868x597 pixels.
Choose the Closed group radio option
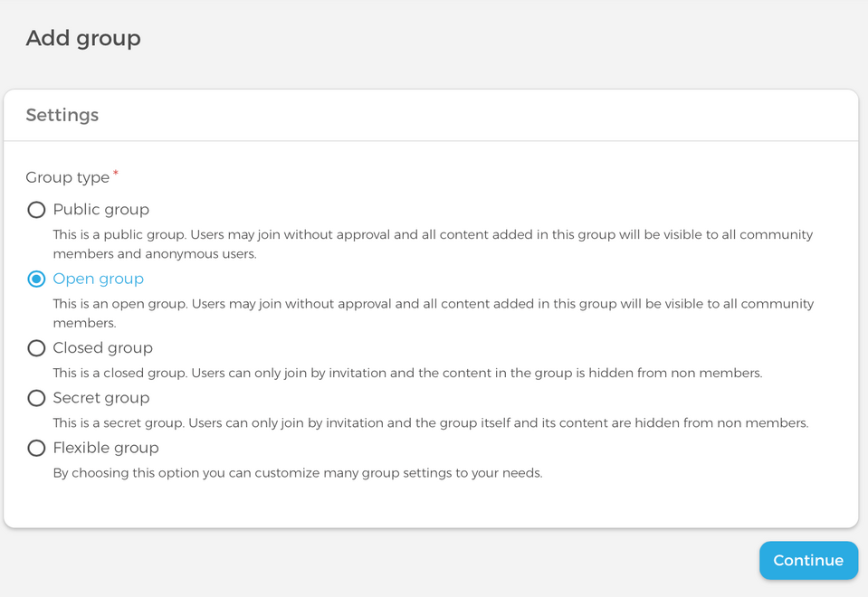[36, 348]
